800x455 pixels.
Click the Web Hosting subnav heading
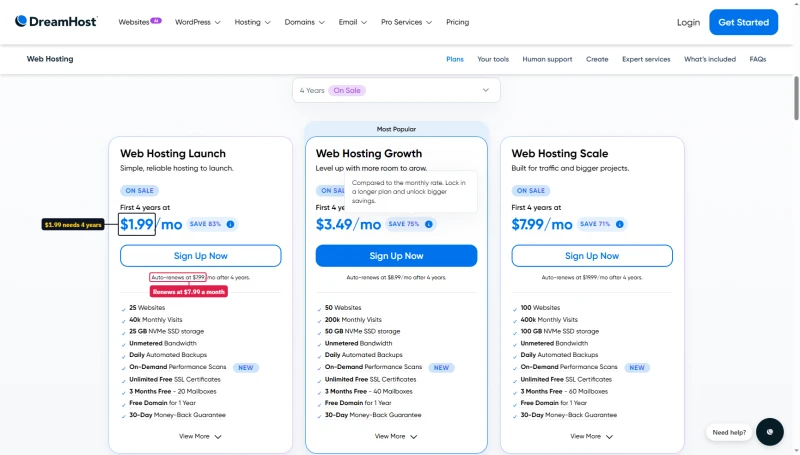(50, 59)
